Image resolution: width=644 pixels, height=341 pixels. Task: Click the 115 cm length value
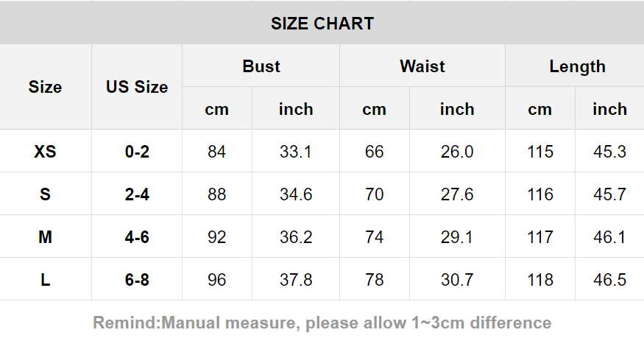pos(540,152)
